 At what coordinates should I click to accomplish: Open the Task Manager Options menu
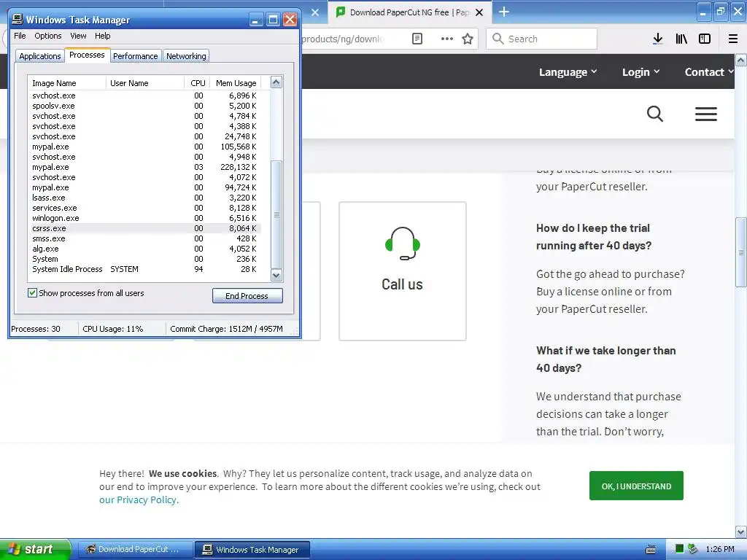(47, 36)
